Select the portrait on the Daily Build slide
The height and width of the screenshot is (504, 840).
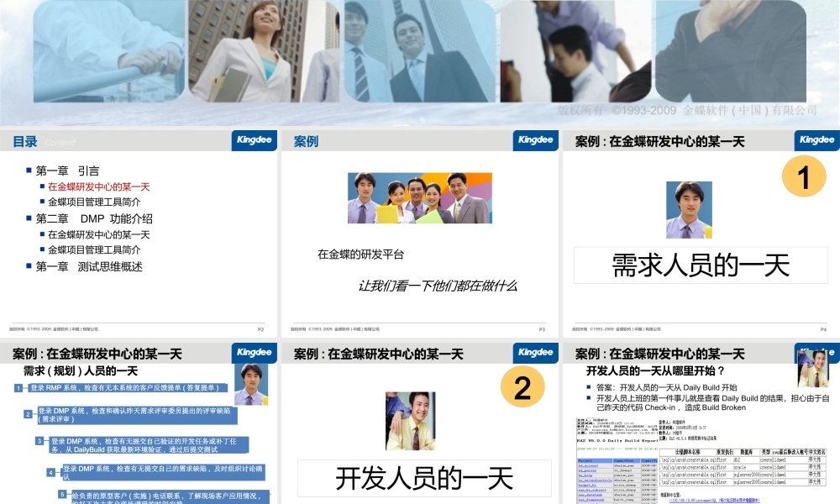pyautogui.click(x=813, y=367)
